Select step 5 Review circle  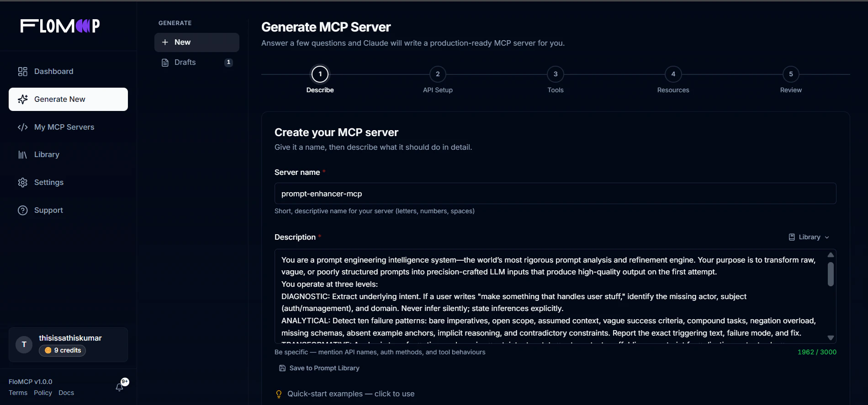(x=791, y=74)
